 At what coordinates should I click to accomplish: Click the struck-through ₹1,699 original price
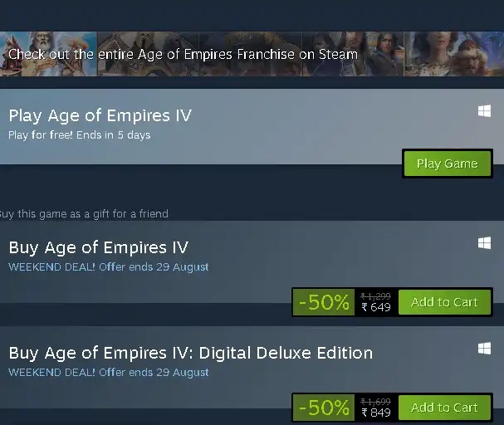coord(376,401)
